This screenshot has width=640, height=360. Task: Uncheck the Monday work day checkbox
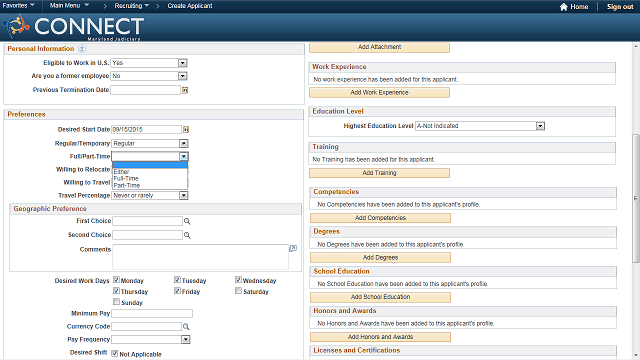click(x=116, y=280)
